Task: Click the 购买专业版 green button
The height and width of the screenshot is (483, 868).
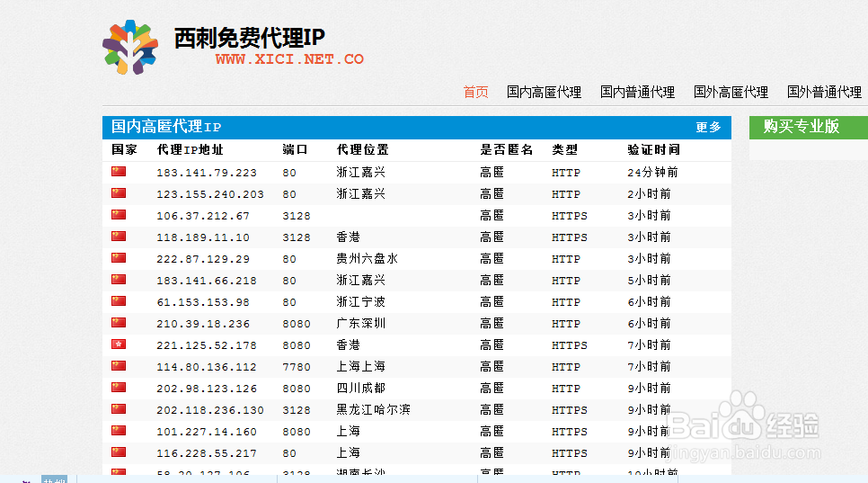Action: [x=808, y=128]
